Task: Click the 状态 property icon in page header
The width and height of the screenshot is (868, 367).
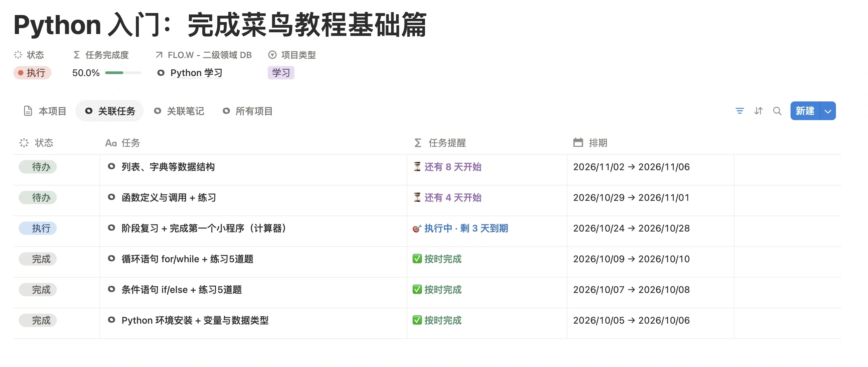Action: pyautogui.click(x=18, y=55)
